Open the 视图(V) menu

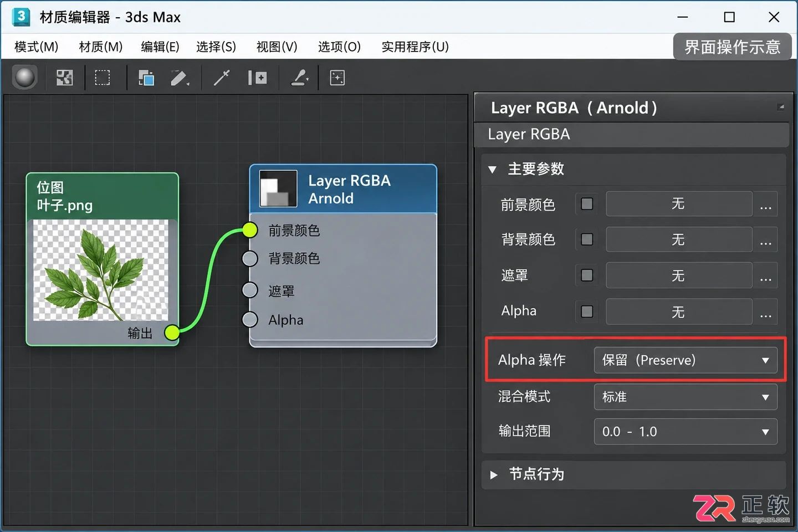[277, 47]
